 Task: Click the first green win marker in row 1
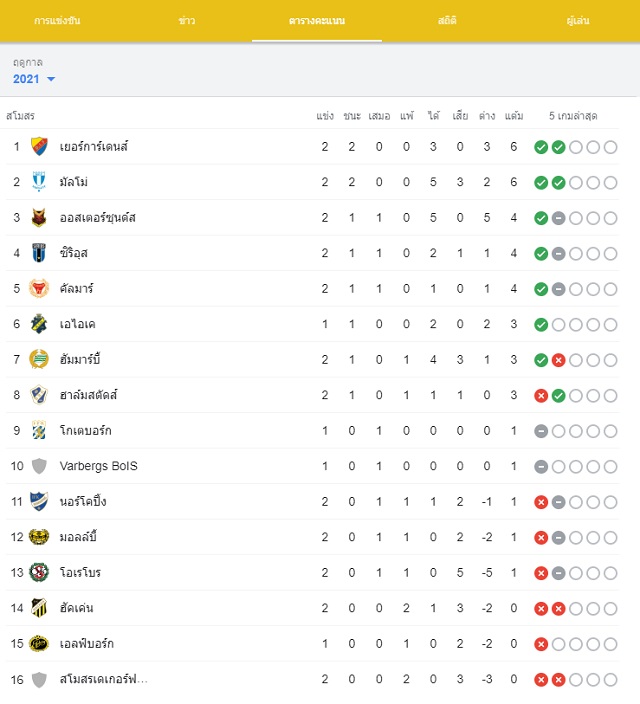tap(541, 147)
